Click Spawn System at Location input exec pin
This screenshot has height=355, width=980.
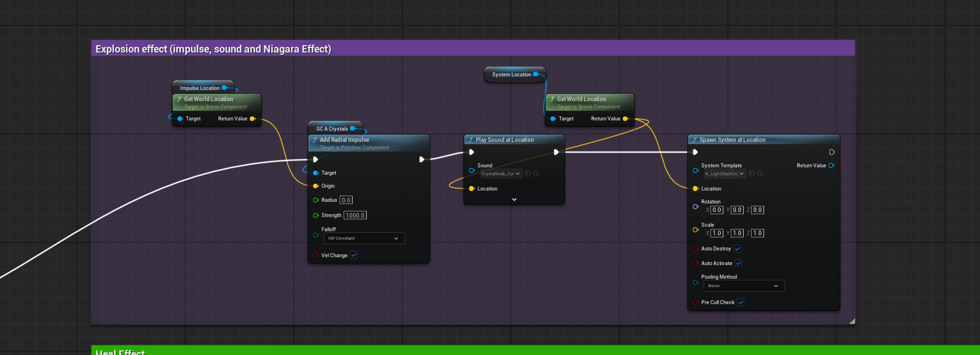point(695,152)
